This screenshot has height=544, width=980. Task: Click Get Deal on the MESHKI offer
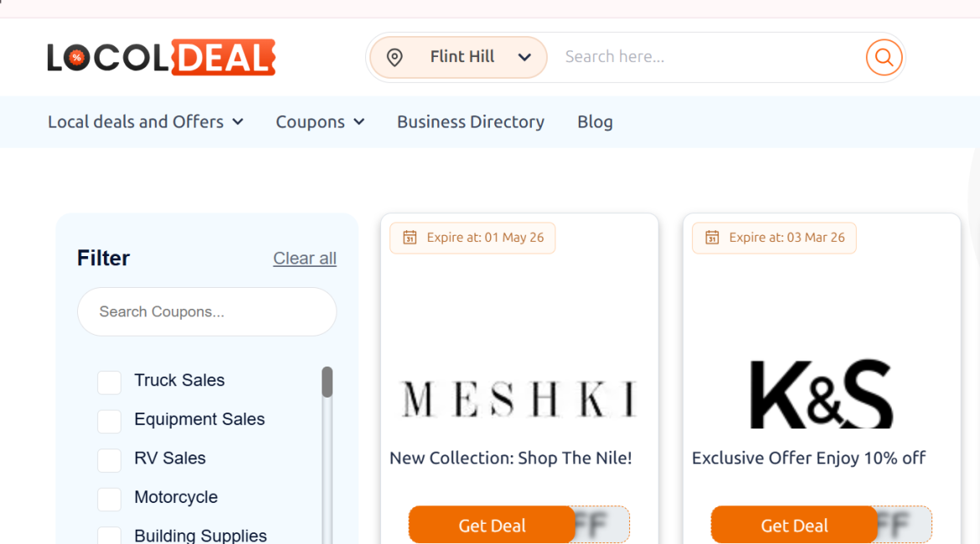coord(492,525)
